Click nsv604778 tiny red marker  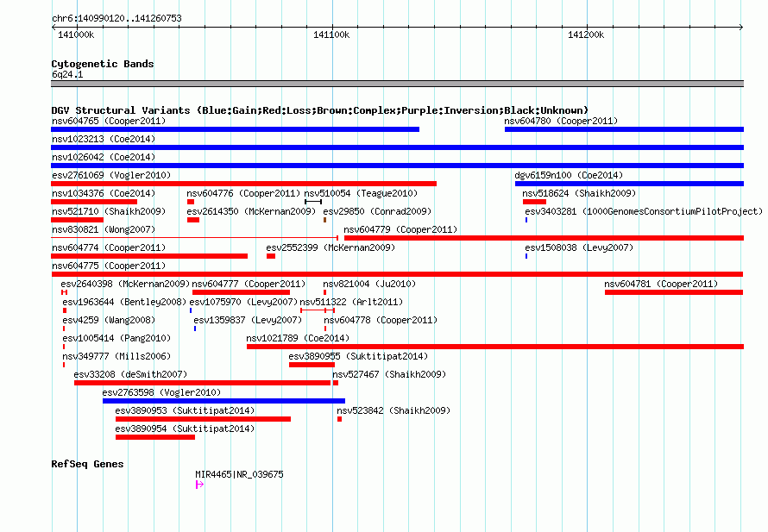coord(325,329)
